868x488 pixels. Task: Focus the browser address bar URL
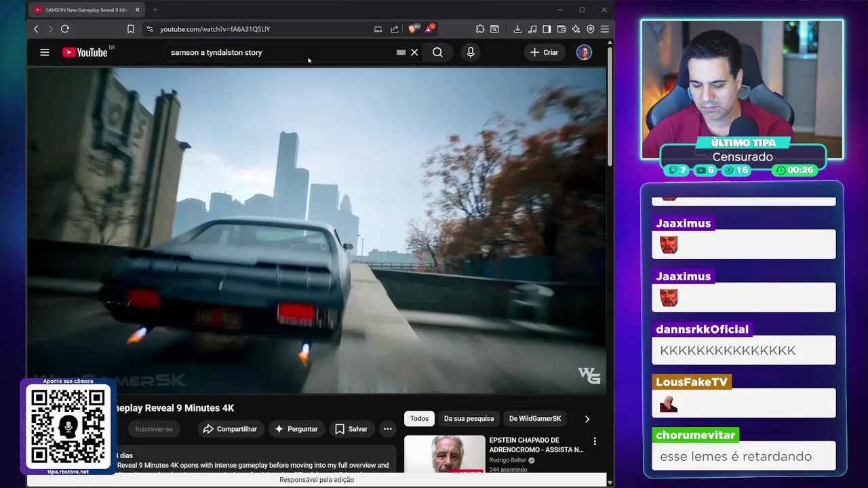[x=215, y=29]
